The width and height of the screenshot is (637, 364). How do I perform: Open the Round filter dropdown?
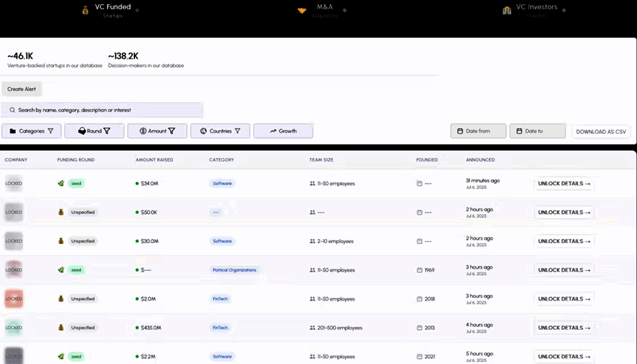[95, 132]
